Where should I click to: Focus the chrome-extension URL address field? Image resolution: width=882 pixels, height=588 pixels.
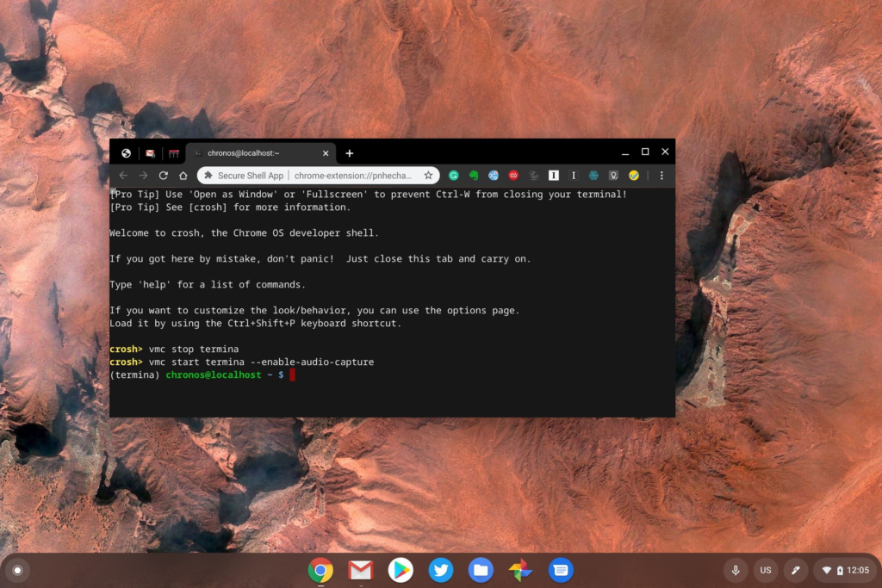click(x=353, y=176)
